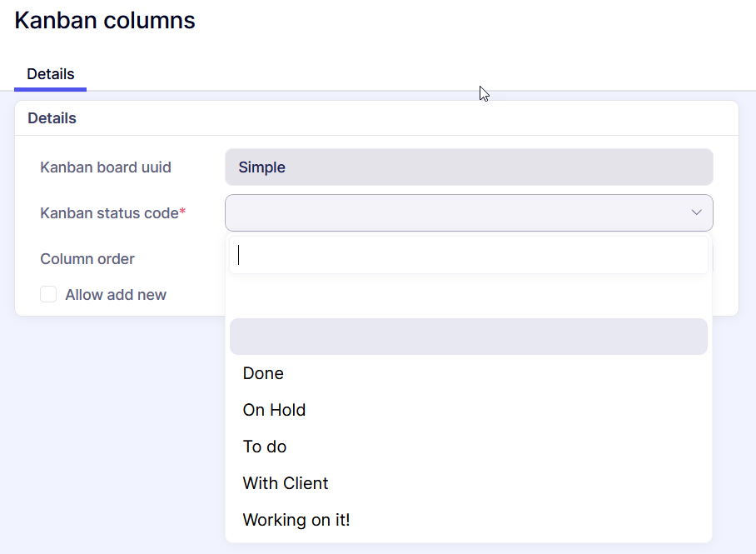Pick the To do status
Screen dimensions: 756x554
click(x=265, y=447)
